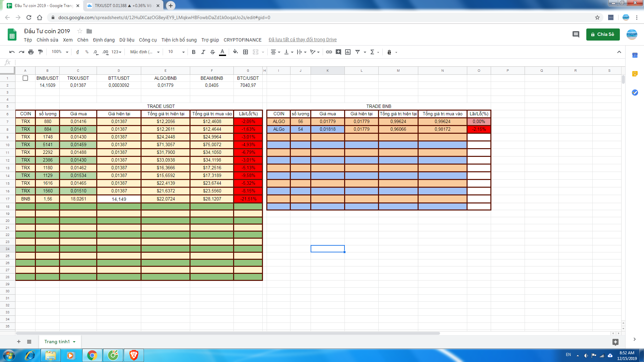Create a filter
This screenshot has height=362, width=644.
tap(358, 52)
